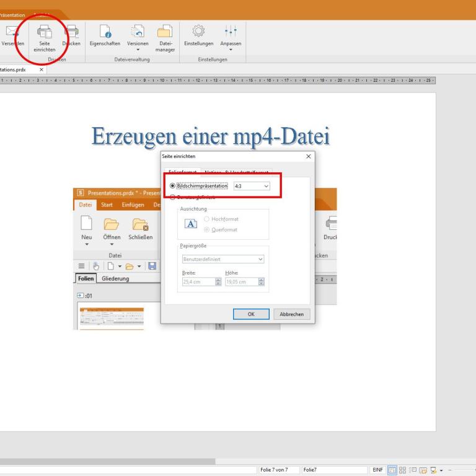Switch to the Präsentation ribbon tab
The height and width of the screenshot is (476, 476).
[x=12, y=14]
